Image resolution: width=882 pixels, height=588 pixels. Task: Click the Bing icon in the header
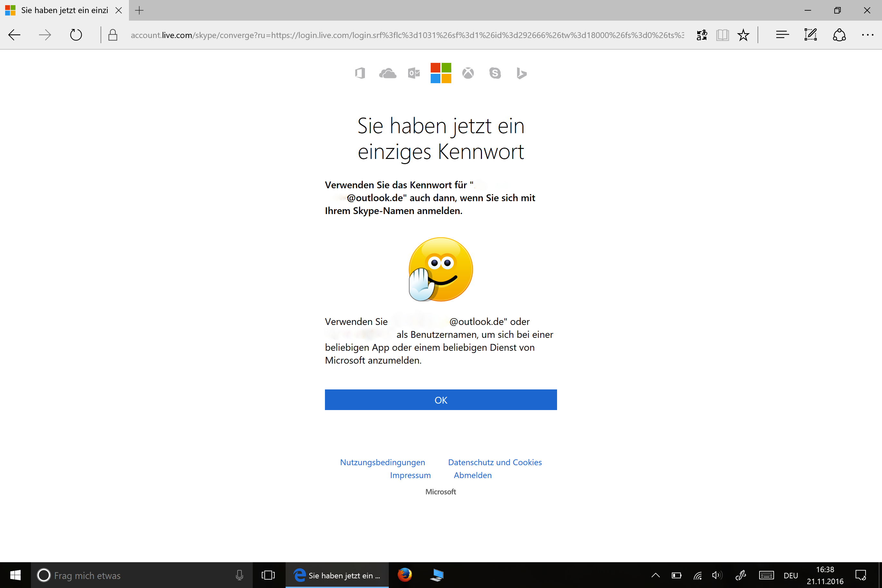coord(522,73)
